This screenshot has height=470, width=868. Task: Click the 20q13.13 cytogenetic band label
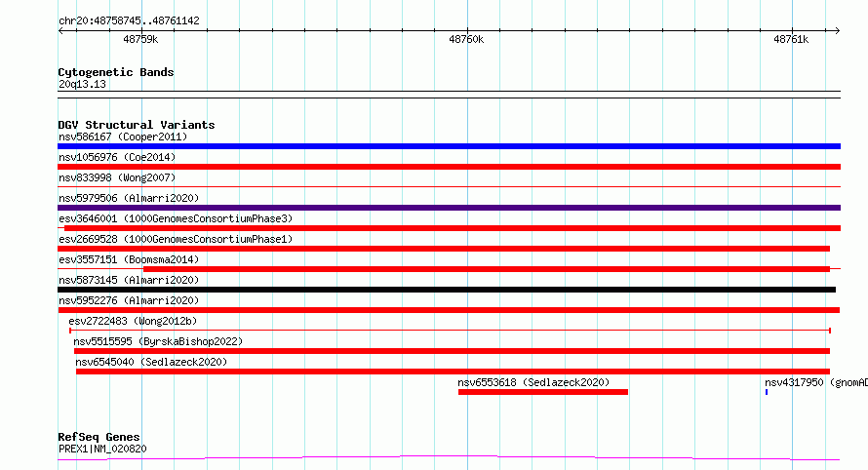(82, 84)
